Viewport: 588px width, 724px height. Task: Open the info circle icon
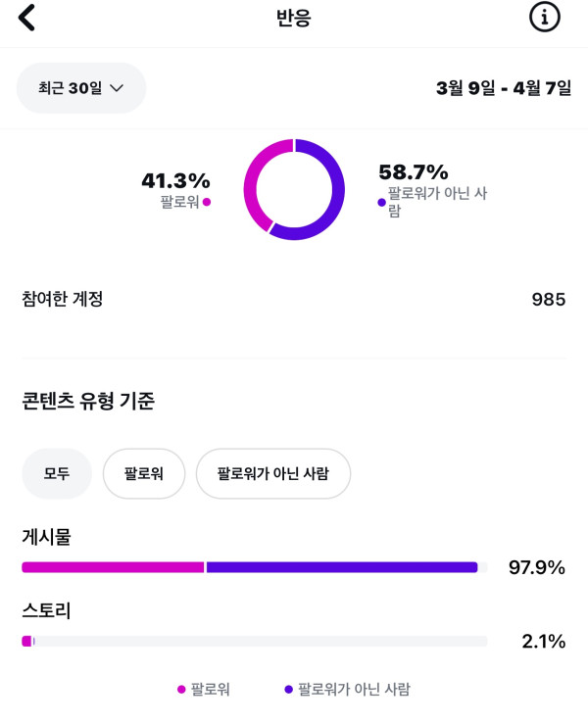click(x=544, y=18)
